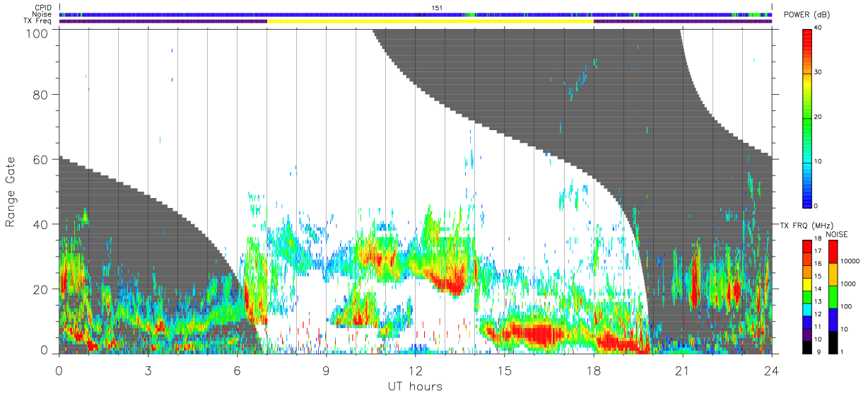
Task: Click the 15 tick on UT hours axis
Action: point(505,369)
